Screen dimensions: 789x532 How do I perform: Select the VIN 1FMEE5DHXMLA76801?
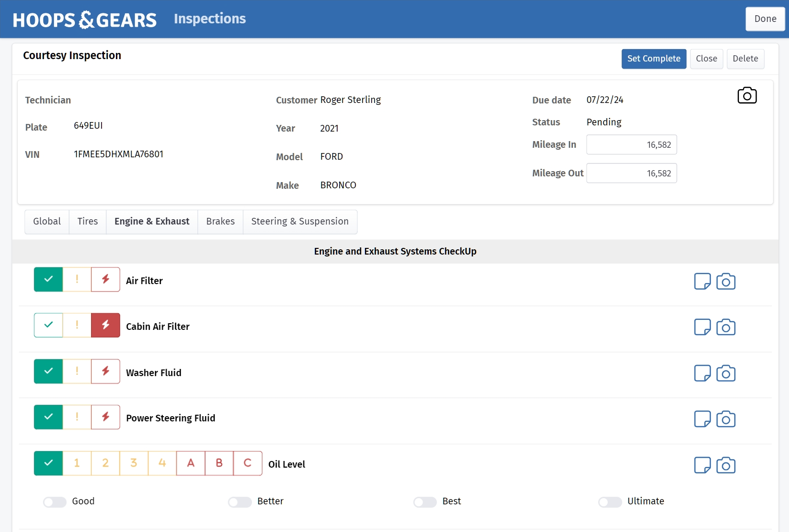(x=118, y=154)
